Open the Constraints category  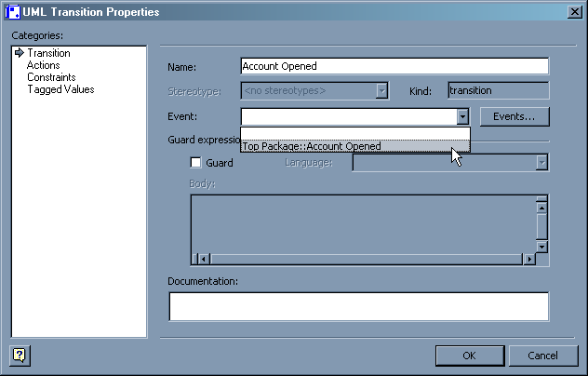[x=51, y=78]
